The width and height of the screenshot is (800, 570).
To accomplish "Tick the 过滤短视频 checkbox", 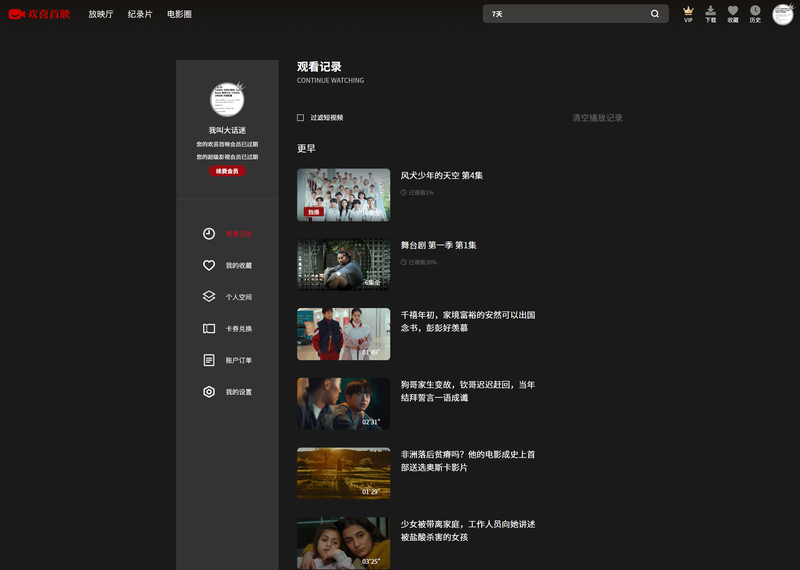I will tap(300, 118).
